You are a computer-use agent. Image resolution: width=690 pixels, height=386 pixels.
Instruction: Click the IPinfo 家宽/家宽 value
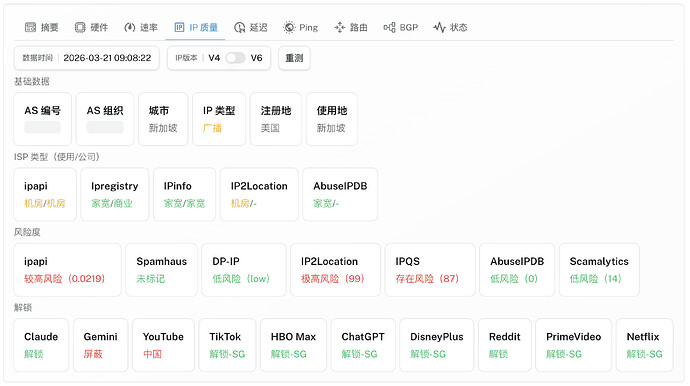coord(184,203)
